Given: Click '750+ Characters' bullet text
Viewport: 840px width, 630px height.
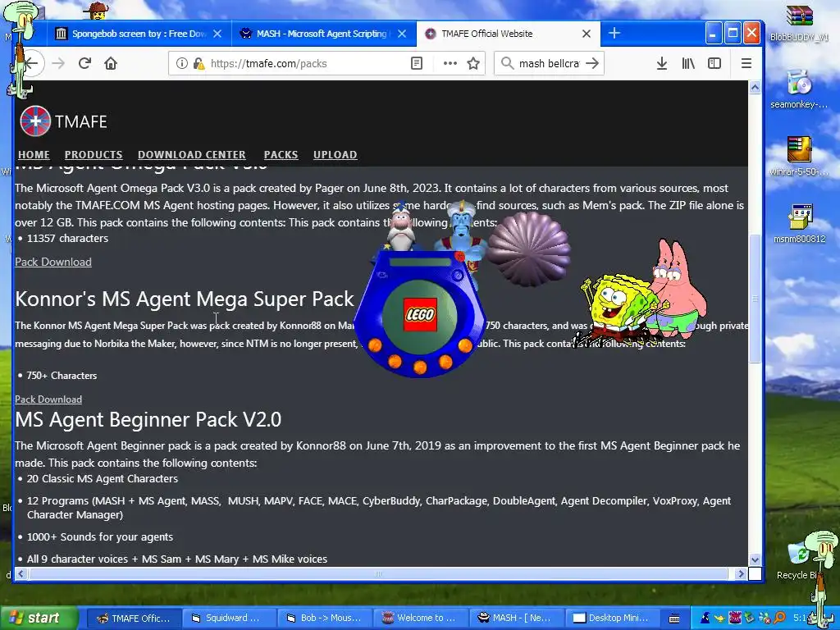Looking at the screenshot, I should point(62,376).
